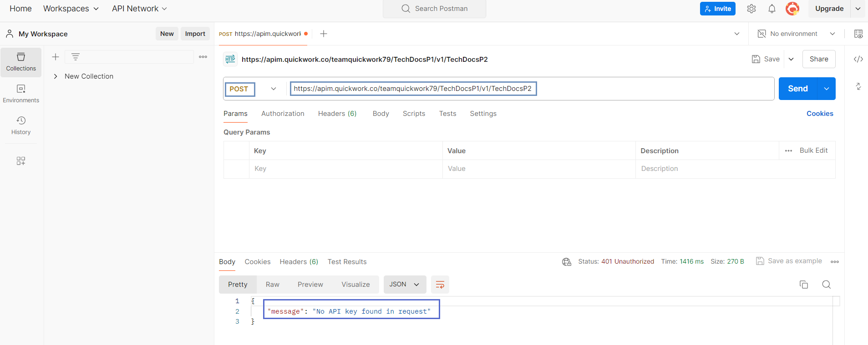868x345 pixels.
Task: Open the Upgrade options chevron
Action: click(x=858, y=9)
